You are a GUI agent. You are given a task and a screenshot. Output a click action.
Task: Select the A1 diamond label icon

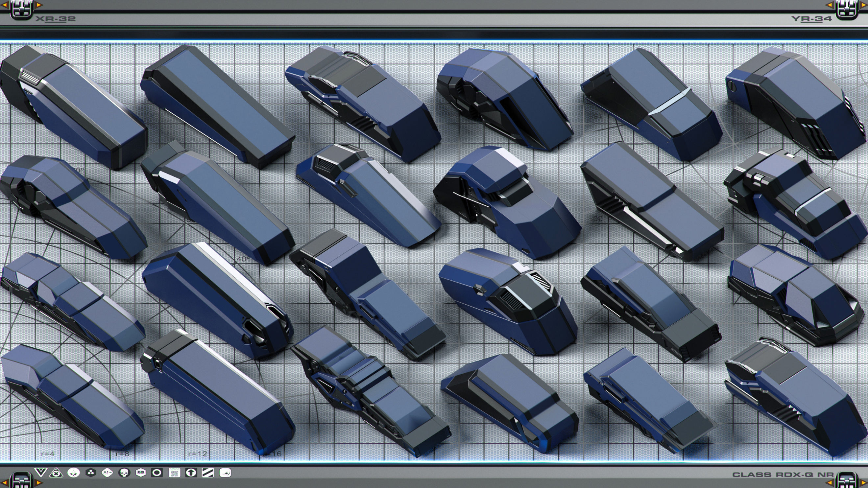click(x=107, y=473)
